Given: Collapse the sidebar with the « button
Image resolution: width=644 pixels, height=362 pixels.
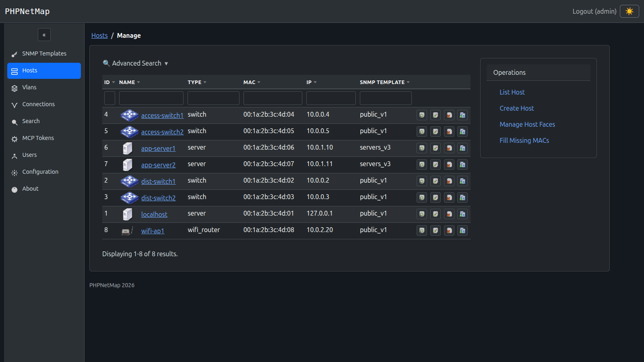Looking at the screenshot, I should pyautogui.click(x=44, y=35).
